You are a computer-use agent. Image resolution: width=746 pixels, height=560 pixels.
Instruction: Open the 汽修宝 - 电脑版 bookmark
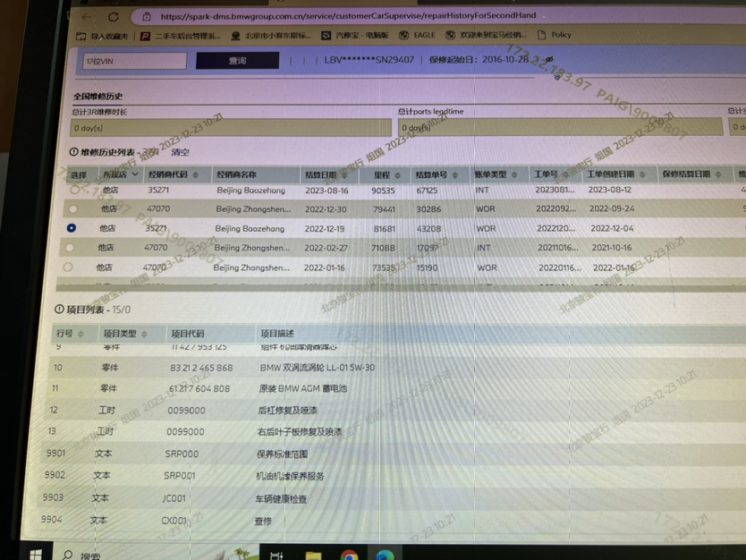[355, 35]
